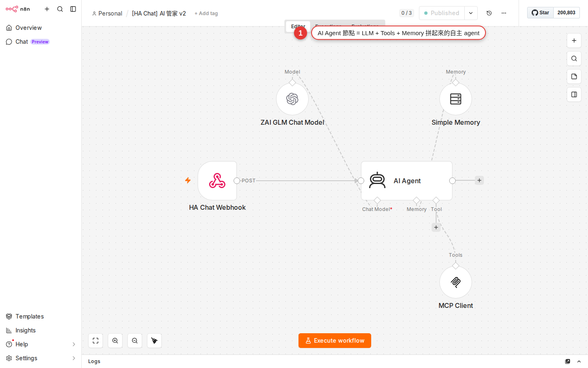
Task: Add node after AI Agent output
Action: click(479, 180)
